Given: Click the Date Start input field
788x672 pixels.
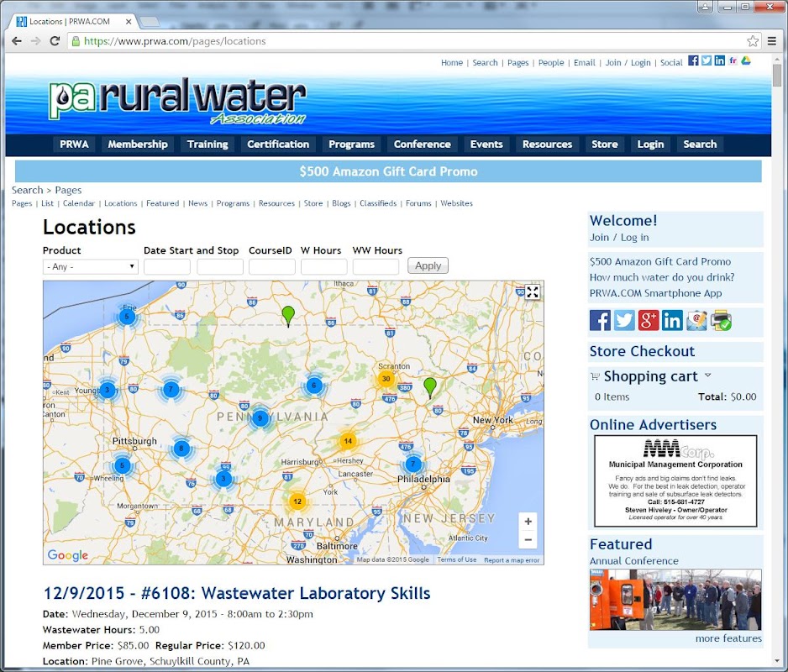Looking at the screenshot, I should point(167,266).
